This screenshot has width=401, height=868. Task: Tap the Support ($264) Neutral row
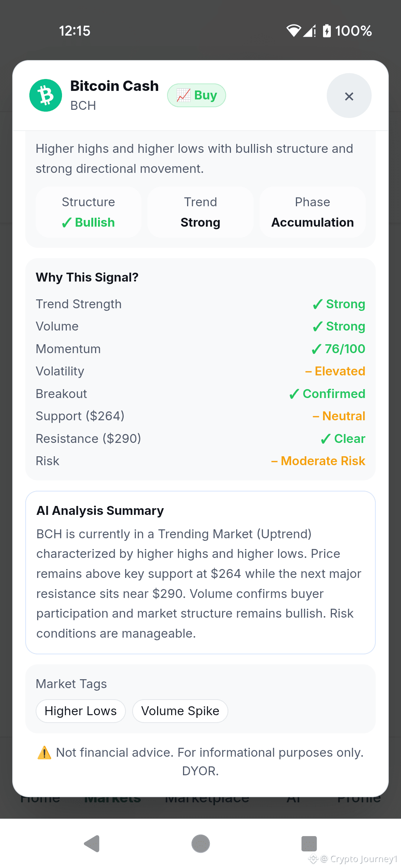coord(200,416)
